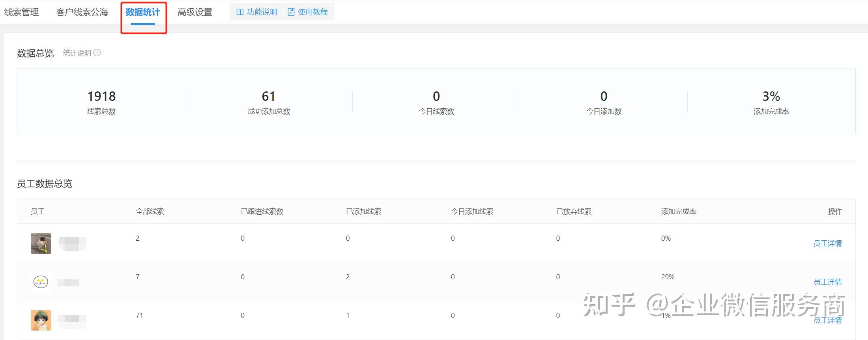Image resolution: width=868 pixels, height=340 pixels.
Task: Click the 已添加线索 column header
Action: pos(363,212)
